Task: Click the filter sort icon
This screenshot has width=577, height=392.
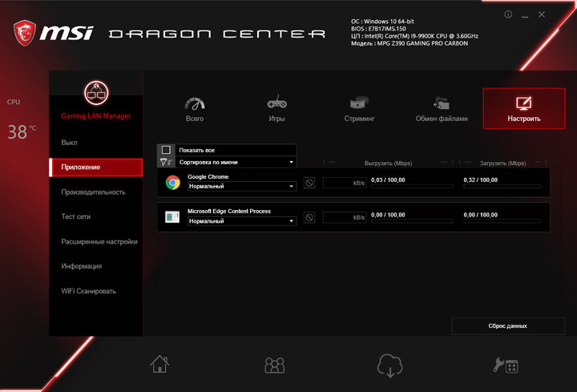Action: (166, 162)
